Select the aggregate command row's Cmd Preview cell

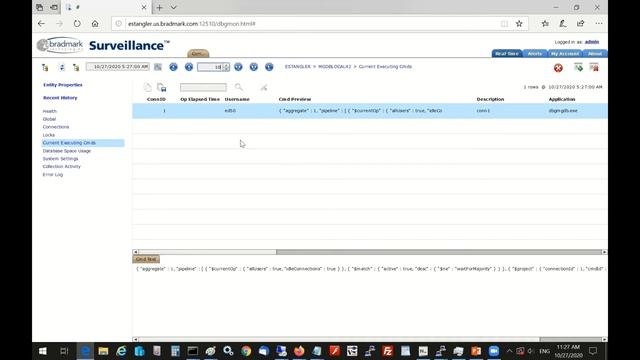(360, 111)
